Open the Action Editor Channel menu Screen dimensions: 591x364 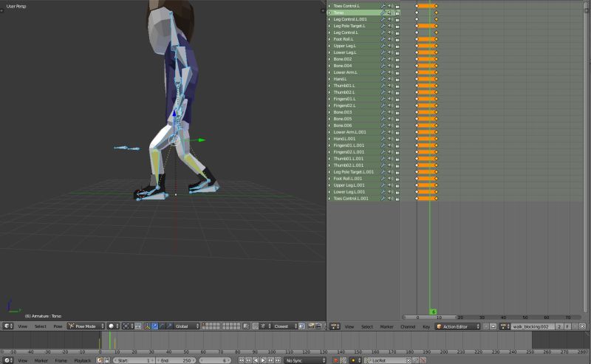408,326
